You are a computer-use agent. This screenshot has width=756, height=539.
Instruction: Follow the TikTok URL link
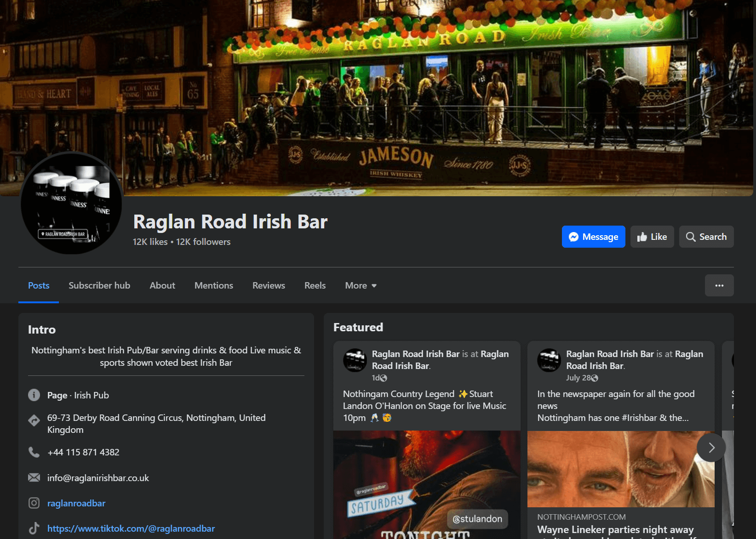pyautogui.click(x=131, y=528)
